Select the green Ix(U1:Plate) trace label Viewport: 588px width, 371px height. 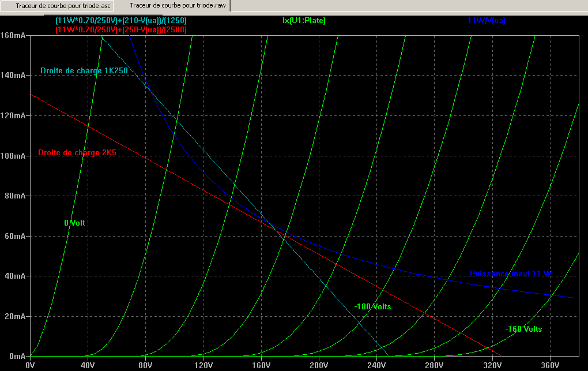pos(304,20)
